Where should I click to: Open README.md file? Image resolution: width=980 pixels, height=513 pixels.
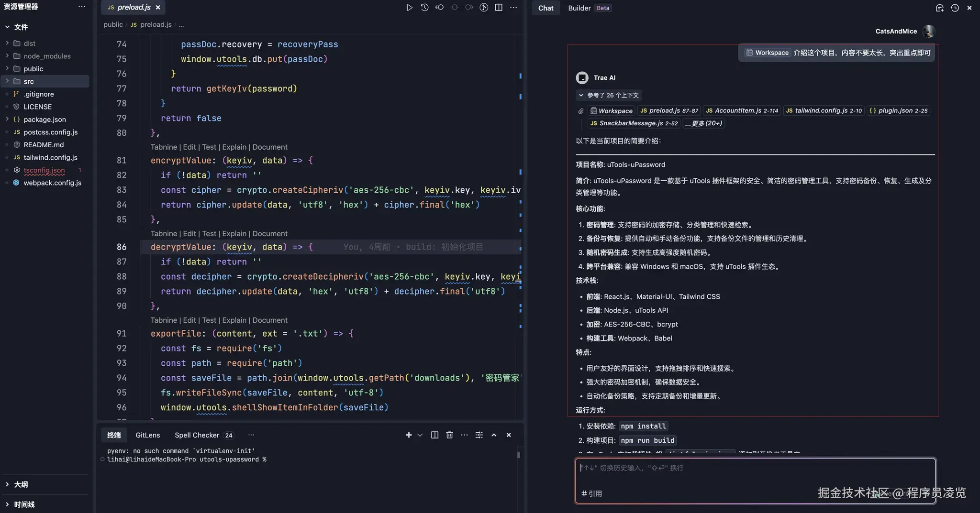click(44, 145)
